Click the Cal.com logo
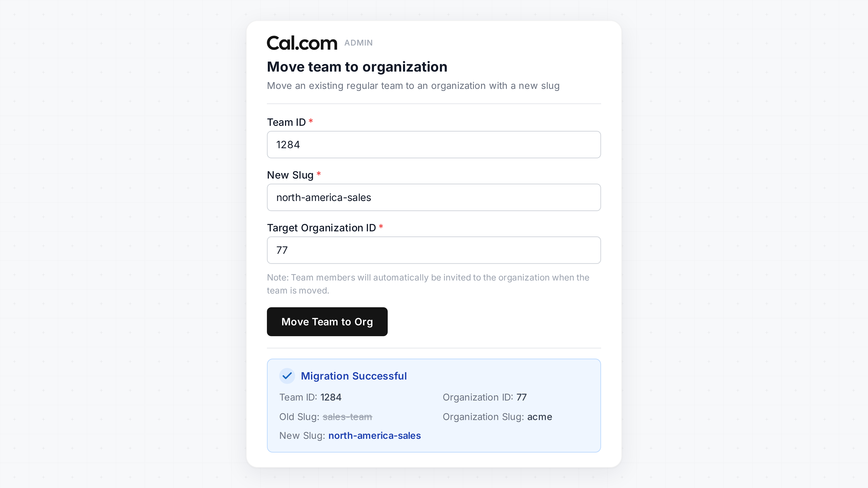 click(x=302, y=43)
